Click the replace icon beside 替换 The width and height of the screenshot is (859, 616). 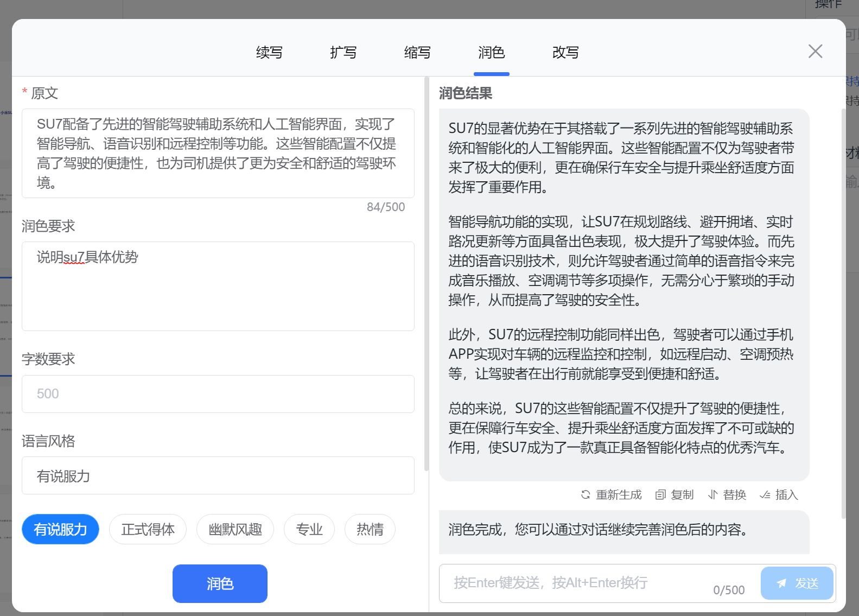click(x=713, y=494)
